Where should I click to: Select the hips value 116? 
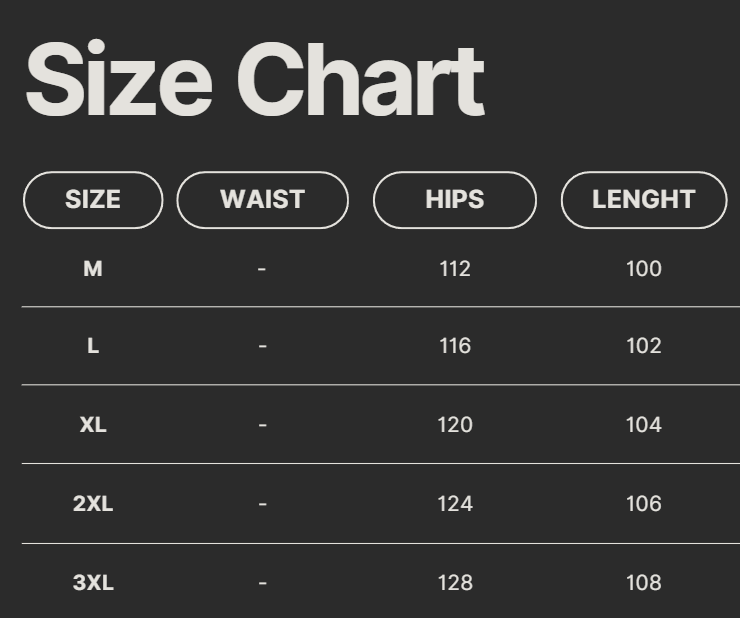(455, 346)
